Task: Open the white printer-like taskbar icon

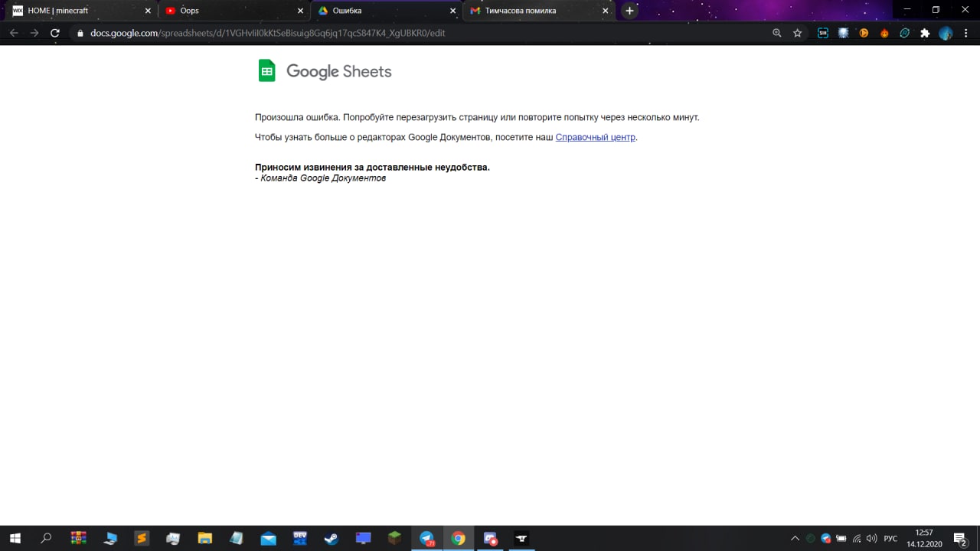Action: (173, 538)
